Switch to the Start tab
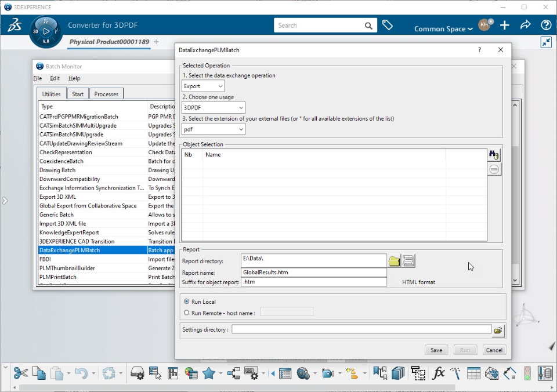557x392 pixels. coord(78,94)
